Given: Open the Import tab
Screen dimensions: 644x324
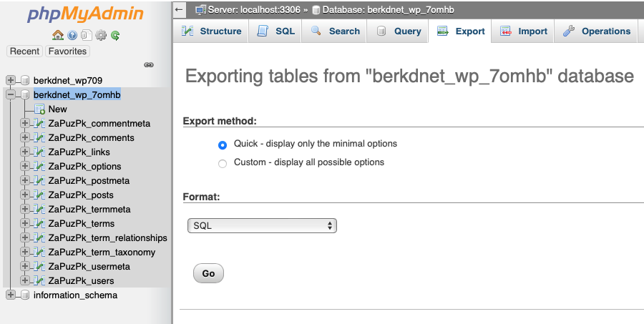Looking at the screenshot, I should tap(524, 31).
